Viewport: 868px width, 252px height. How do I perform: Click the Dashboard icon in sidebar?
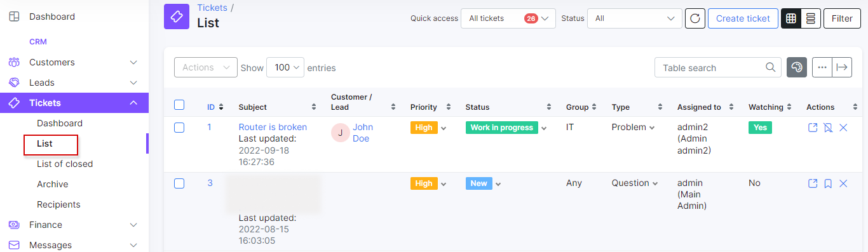[14, 17]
